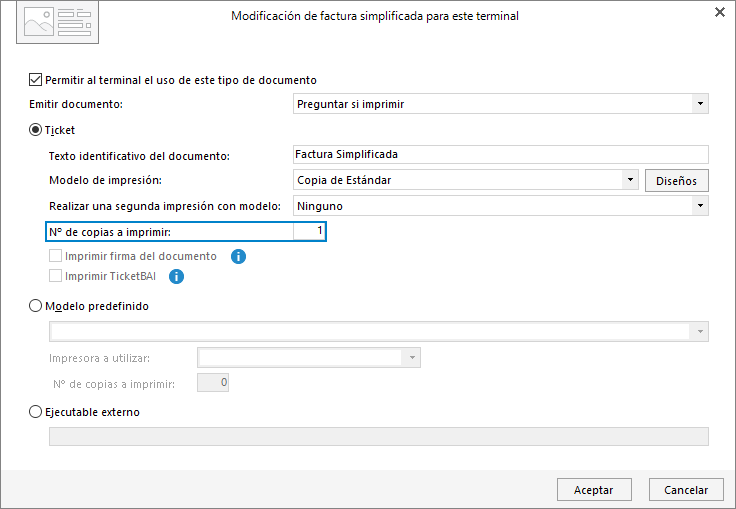
Task: Close the dialog with the X icon
Action: point(720,12)
